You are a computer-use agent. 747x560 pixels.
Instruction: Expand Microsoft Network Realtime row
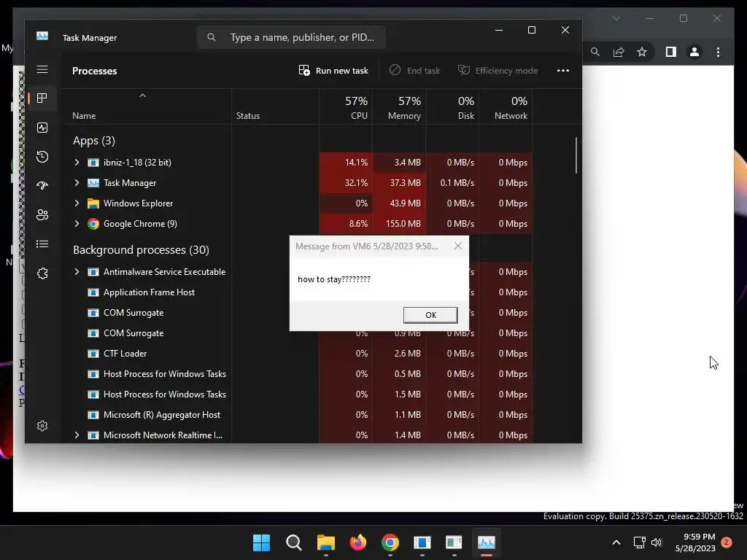pyautogui.click(x=77, y=435)
